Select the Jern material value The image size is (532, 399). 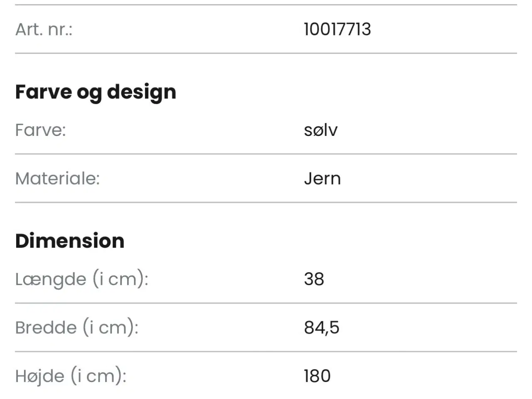322,178
